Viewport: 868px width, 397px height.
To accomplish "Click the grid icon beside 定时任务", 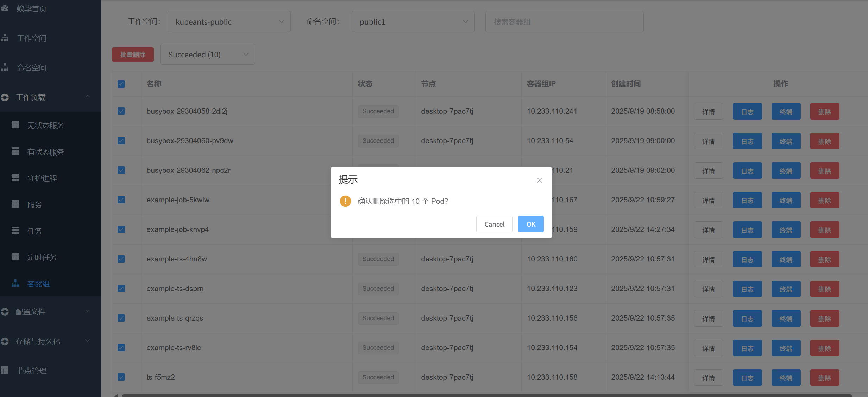I will tap(15, 257).
